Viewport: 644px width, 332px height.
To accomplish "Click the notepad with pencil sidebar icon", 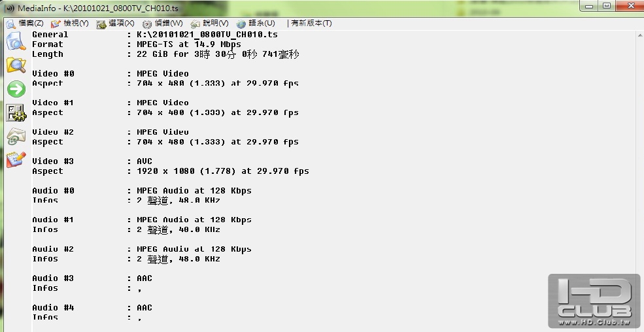I will [16, 159].
